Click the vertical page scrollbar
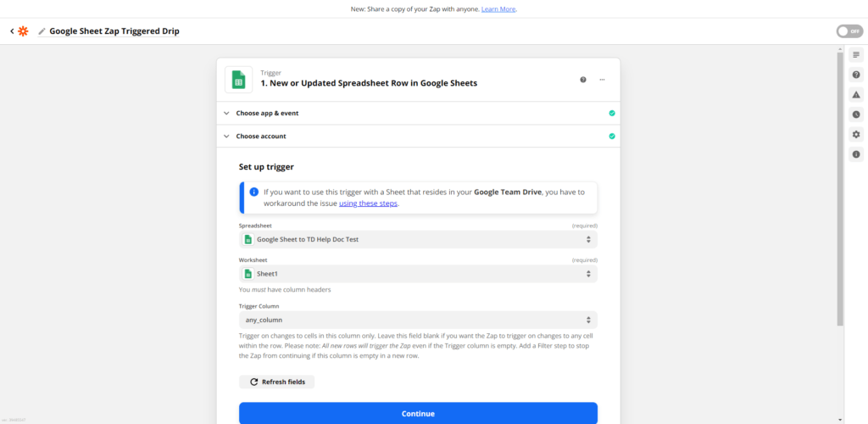The image size is (868, 424). (840, 188)
